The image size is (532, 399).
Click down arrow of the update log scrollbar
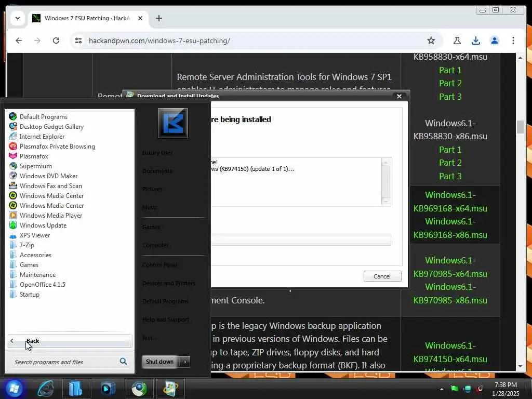click(x=386, y=202)
